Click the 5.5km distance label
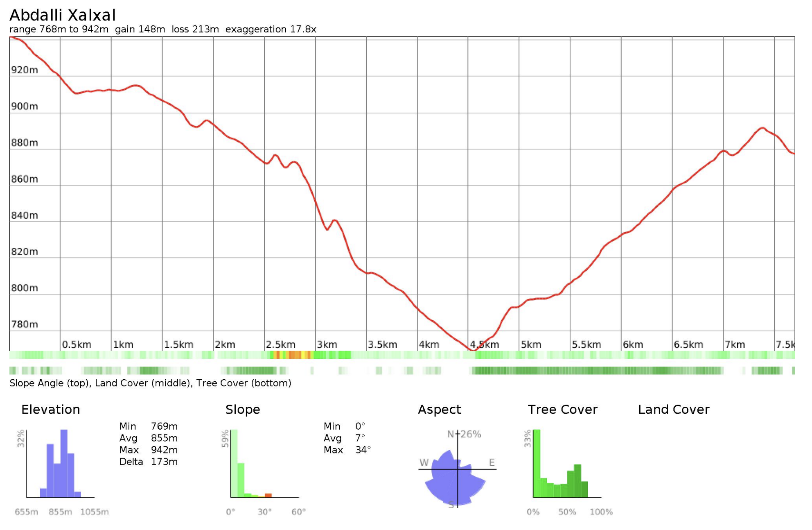Image resolution: width=812 pixels, height=530 pixels. (x=587, y=345)
